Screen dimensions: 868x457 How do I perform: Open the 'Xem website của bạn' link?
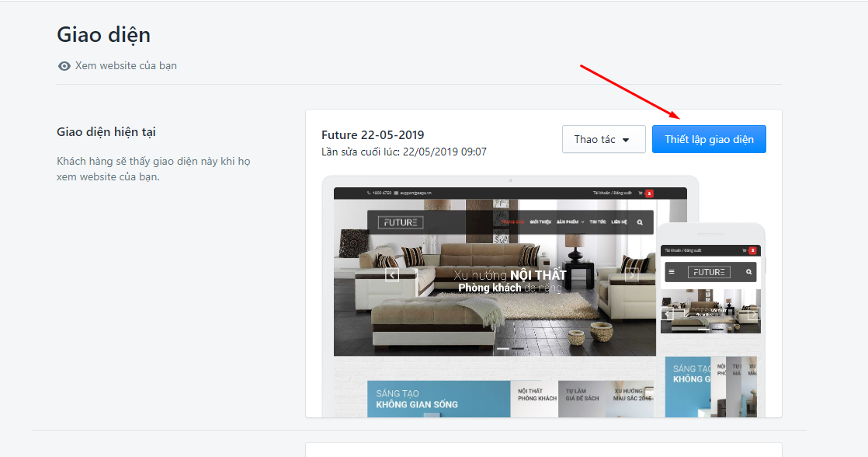tap(126, 65)
